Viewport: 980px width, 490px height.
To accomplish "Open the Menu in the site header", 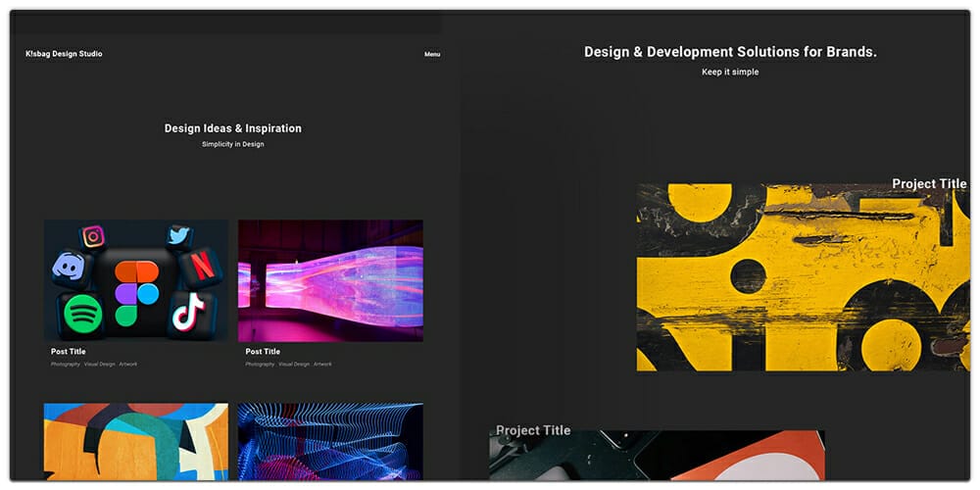I will pos(432,55).
